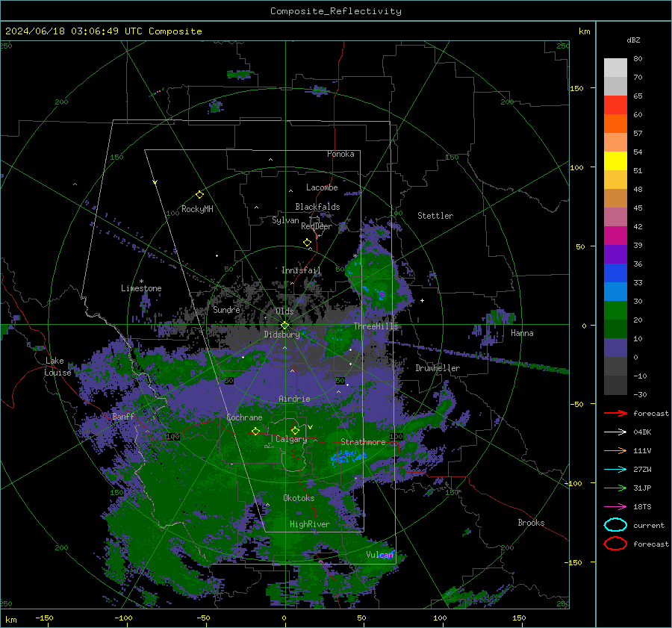This screenshot has height=628, width=672.
Task: Click the Ponoka town label
Action: click(x=340, y=154)
